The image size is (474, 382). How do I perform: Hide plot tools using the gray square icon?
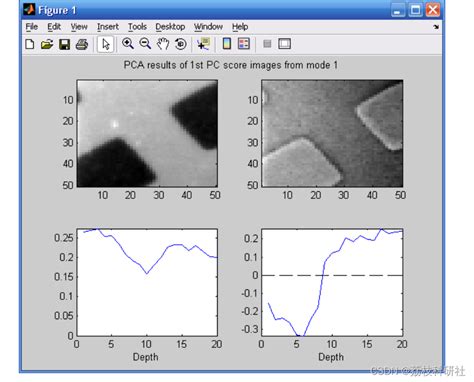[267, 44]
